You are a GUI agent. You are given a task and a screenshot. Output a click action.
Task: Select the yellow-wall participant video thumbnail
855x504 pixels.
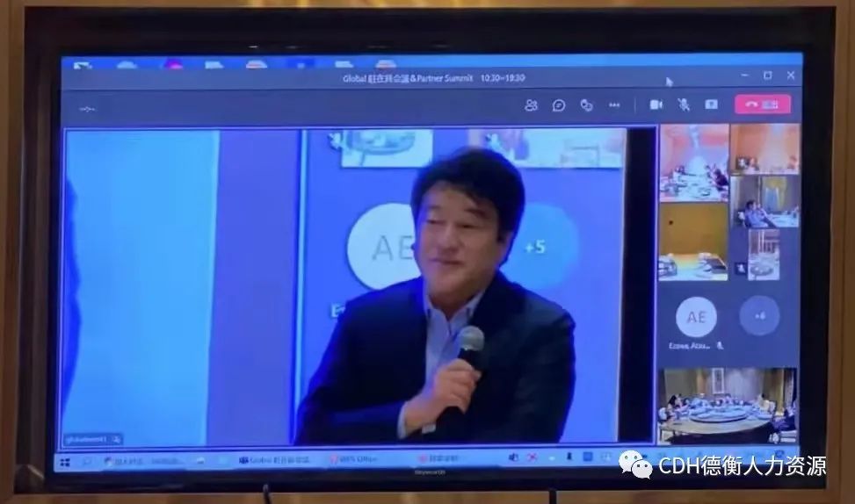click(693, 242)
